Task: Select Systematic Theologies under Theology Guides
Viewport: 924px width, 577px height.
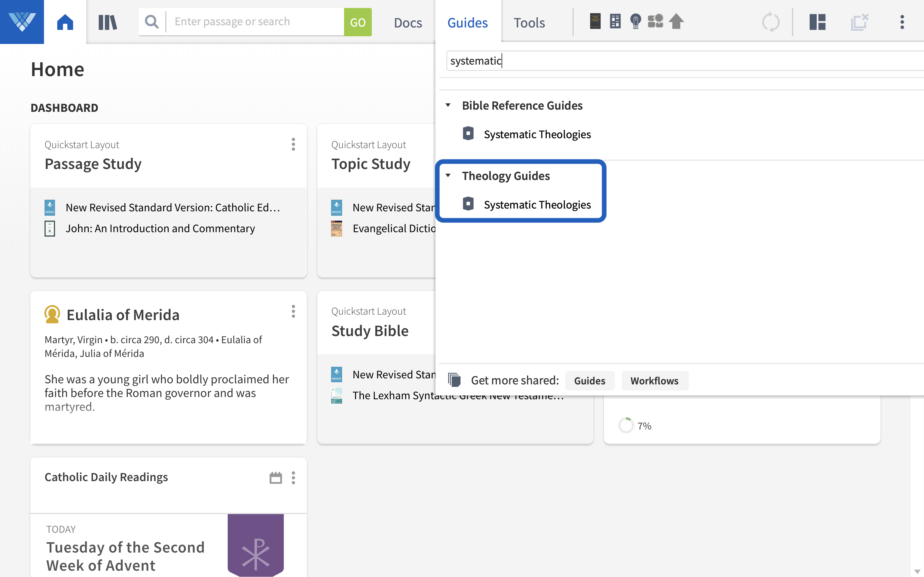Action: (x=537, y=205)
